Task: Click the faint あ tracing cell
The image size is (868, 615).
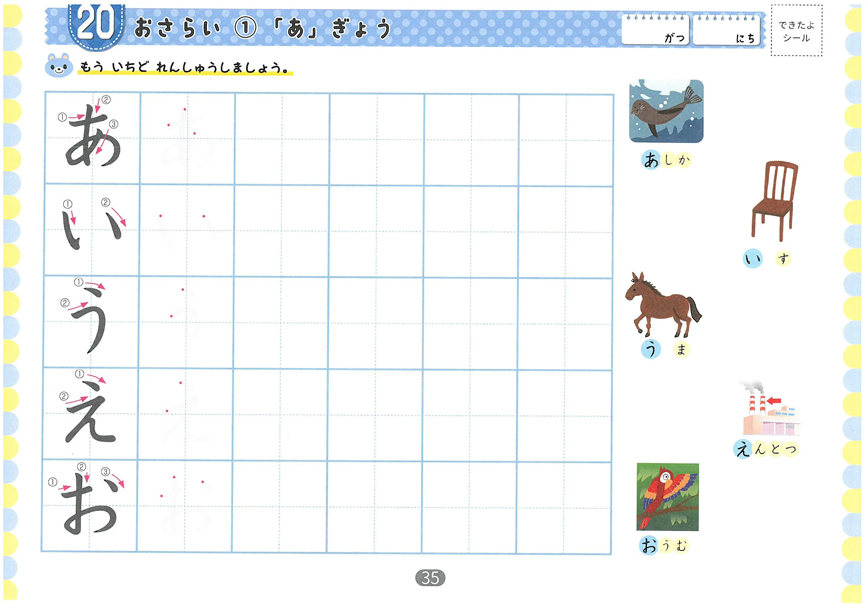Action: [x=188, y=139]
